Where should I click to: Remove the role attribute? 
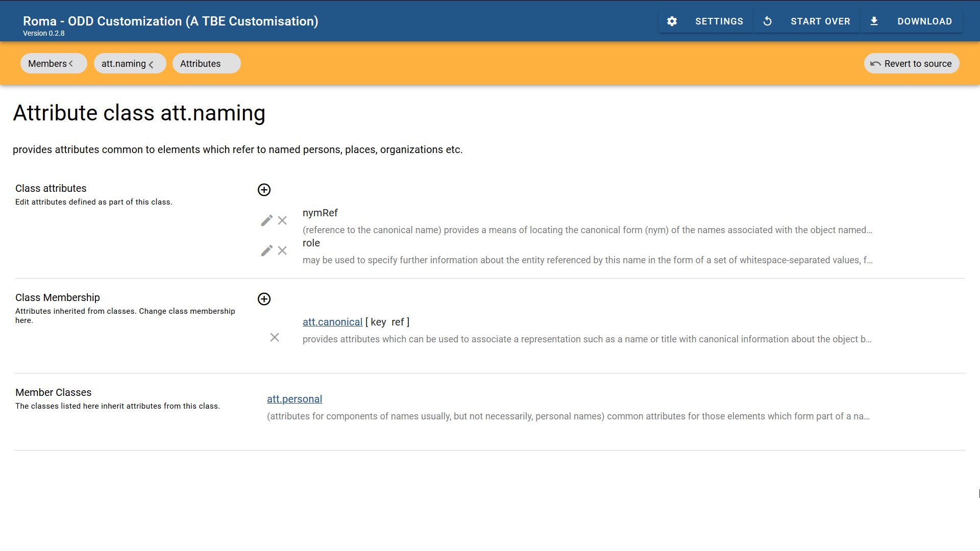coord(282,251)
